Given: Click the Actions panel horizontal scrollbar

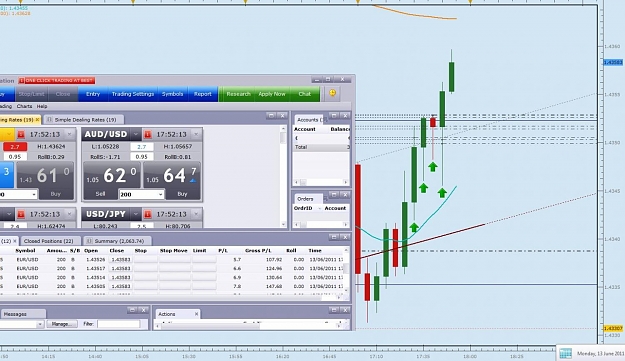Looking at the screenshot, I should (x=248, y=326).
